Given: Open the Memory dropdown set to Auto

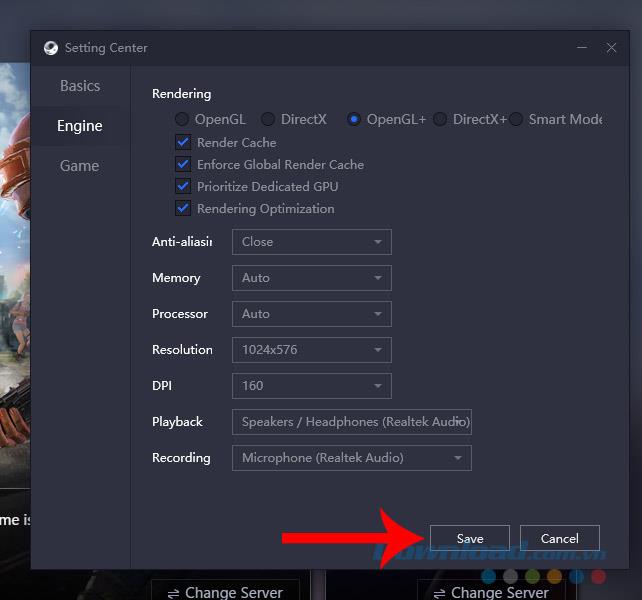Looking at the screenshot, I should 311,278.
